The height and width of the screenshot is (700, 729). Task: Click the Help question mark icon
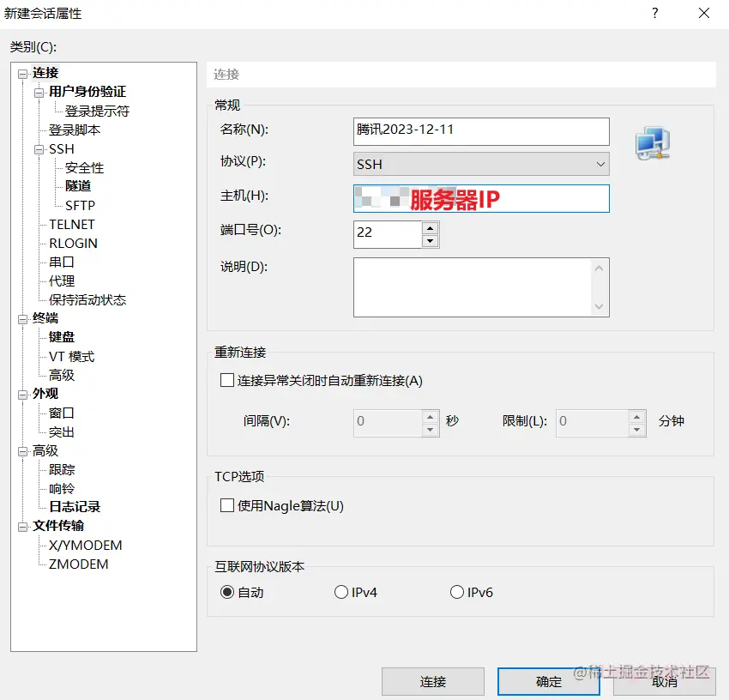pyautogui.click(x=655, y=13)
